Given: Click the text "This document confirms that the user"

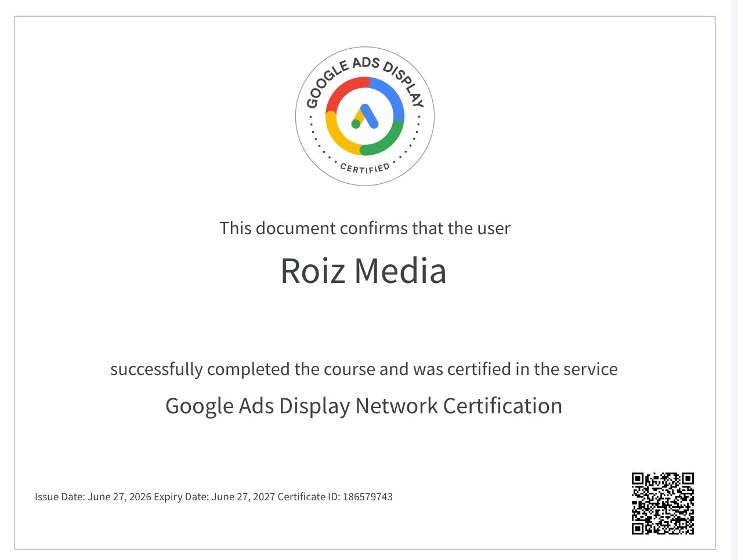Looking at the screenshot, I should (x=365, y=228).
